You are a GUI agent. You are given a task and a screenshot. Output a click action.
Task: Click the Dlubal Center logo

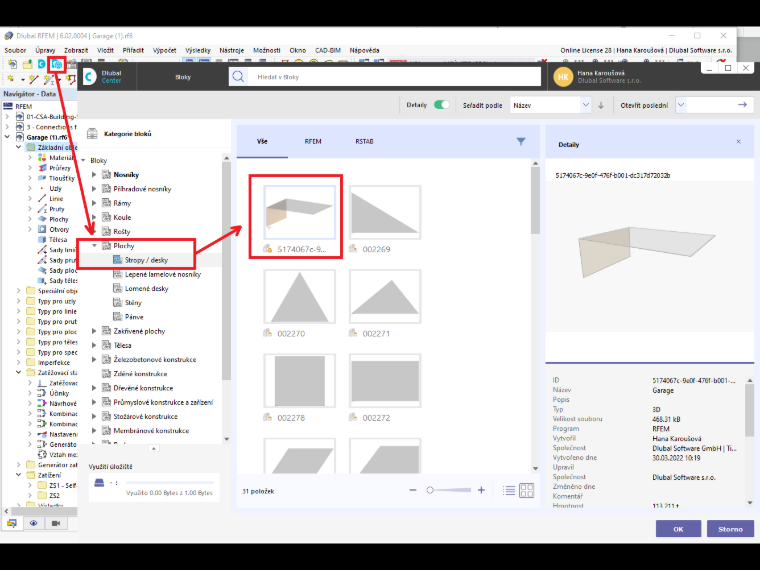90,77
